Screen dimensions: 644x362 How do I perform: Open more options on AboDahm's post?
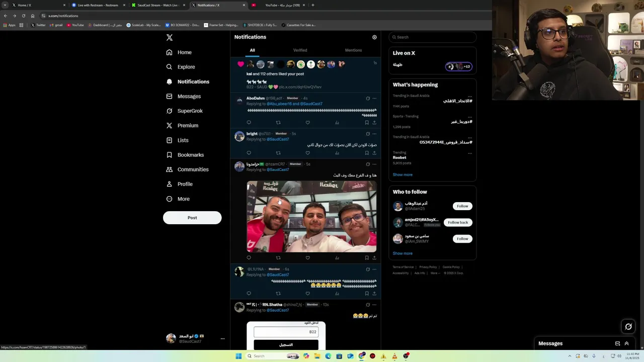[374, 99]
